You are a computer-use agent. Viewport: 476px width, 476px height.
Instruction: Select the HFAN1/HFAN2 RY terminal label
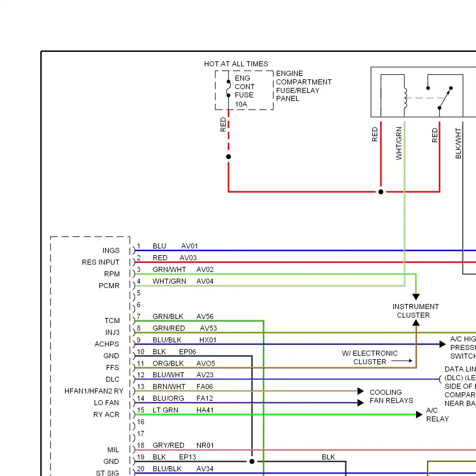click(x=94, y=391)
